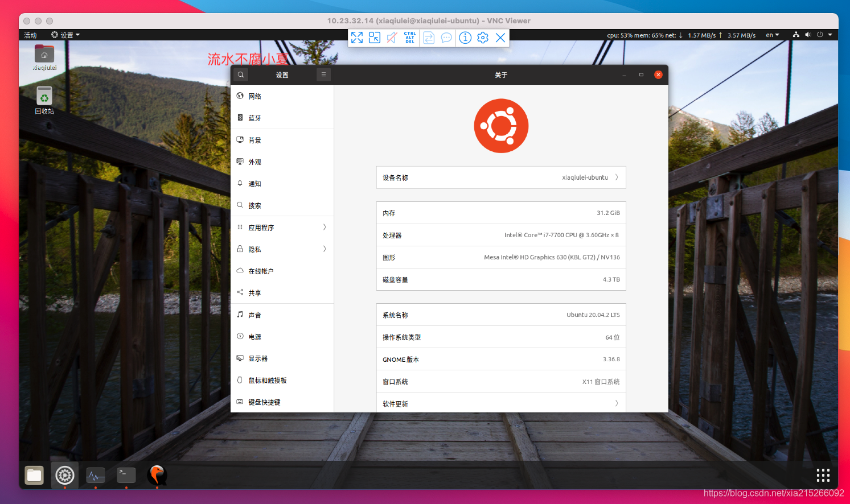Click VNC Viewer window title text
This screenshot has width=850, height=504.
click(x=429, y=20)
